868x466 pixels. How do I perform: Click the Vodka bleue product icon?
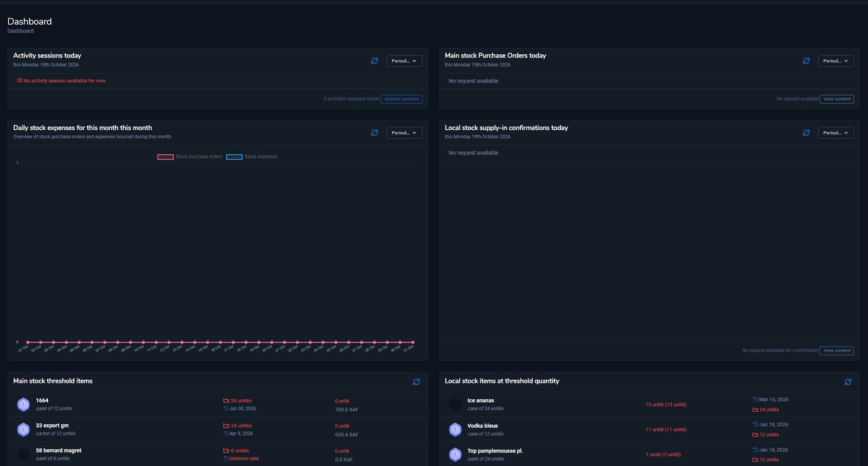tap(455, 430)
